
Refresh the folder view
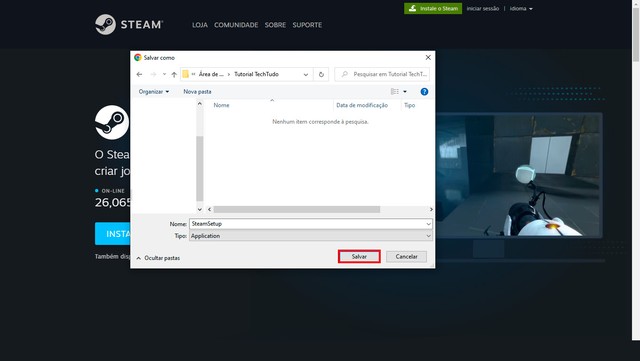[321, 74]
